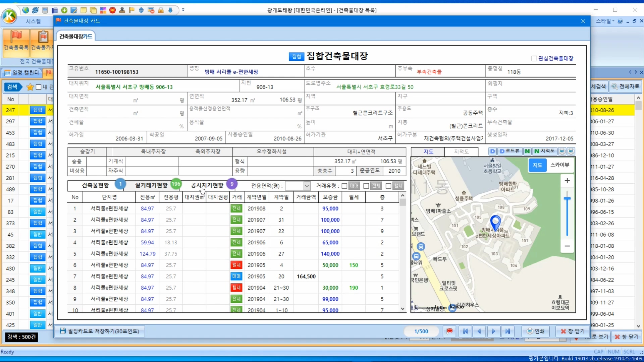Open the green plus add icon
Screen dimensions: 644x362
[64, 10]
